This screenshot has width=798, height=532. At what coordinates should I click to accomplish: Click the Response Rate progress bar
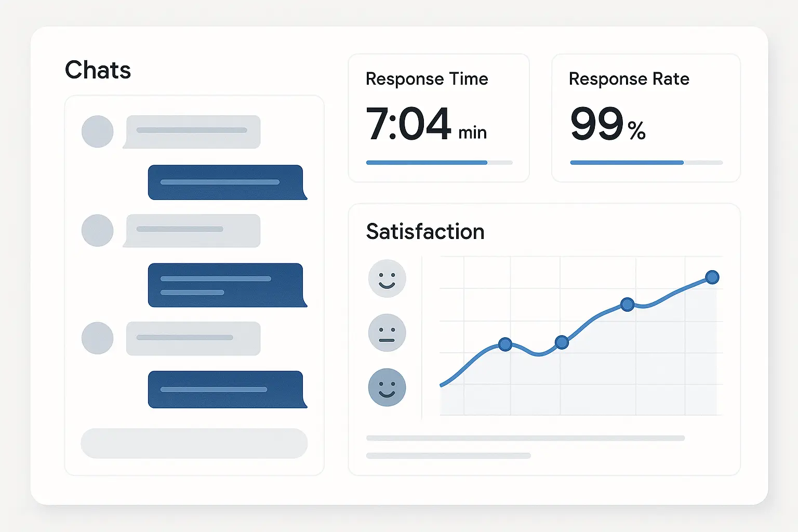[x=646, y=163]
